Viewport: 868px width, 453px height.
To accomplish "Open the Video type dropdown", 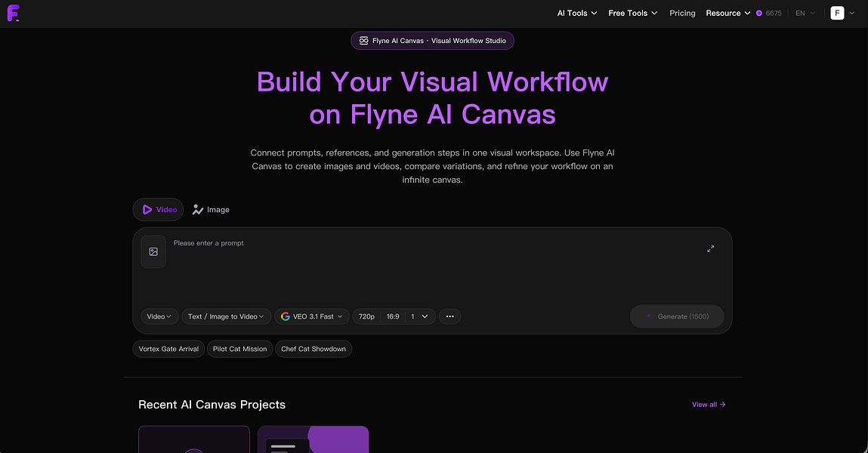I will point(159,316).
